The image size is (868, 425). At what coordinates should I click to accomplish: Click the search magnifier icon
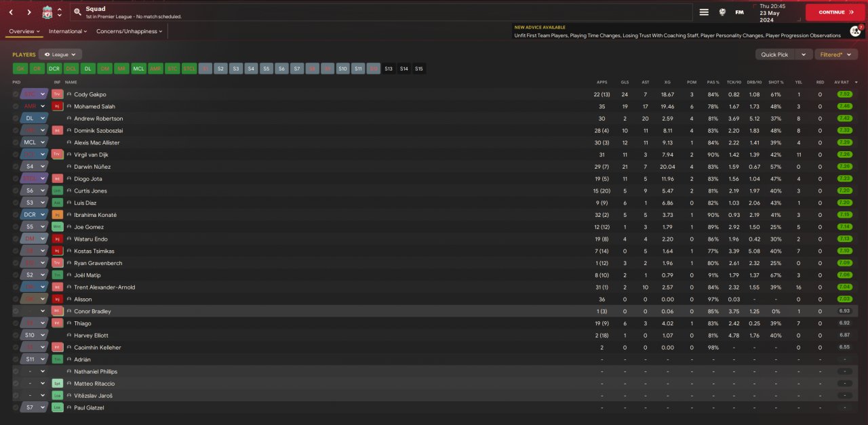(77, 12)
